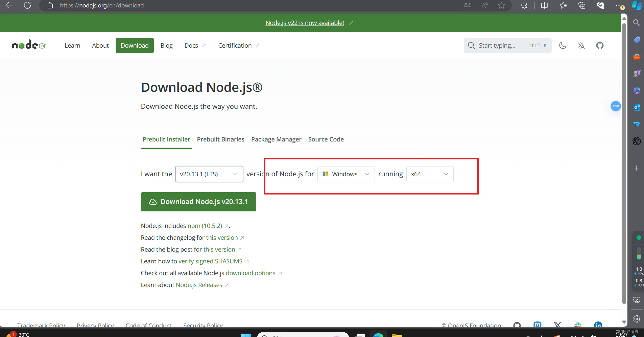Click scrollbar up arrow
Image resolution: width=644 pixels, height=337 pixels.
coord(624,18)
